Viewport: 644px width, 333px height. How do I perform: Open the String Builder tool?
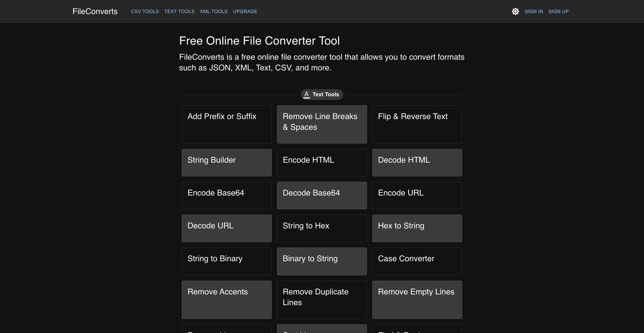pos(226,163)
